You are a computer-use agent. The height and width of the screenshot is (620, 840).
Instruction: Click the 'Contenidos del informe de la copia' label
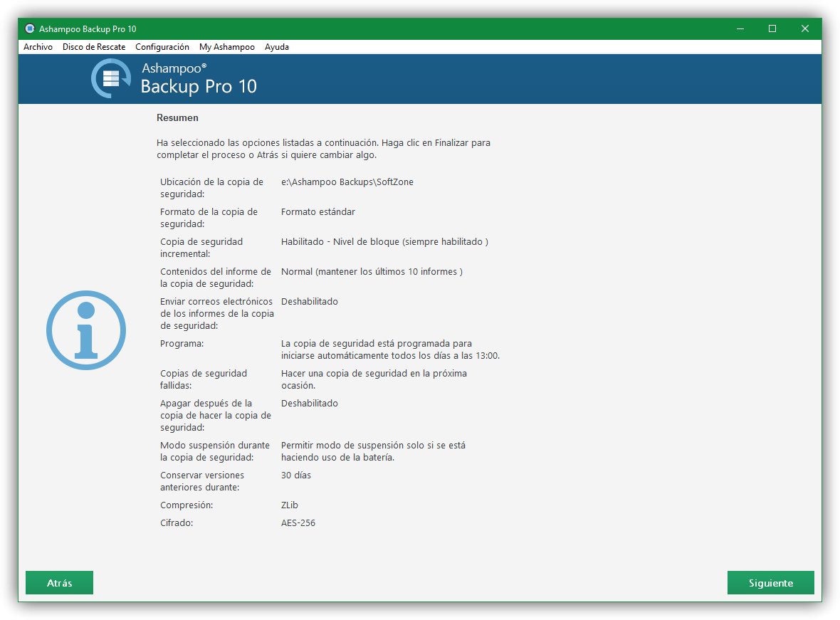pos(216,278)
